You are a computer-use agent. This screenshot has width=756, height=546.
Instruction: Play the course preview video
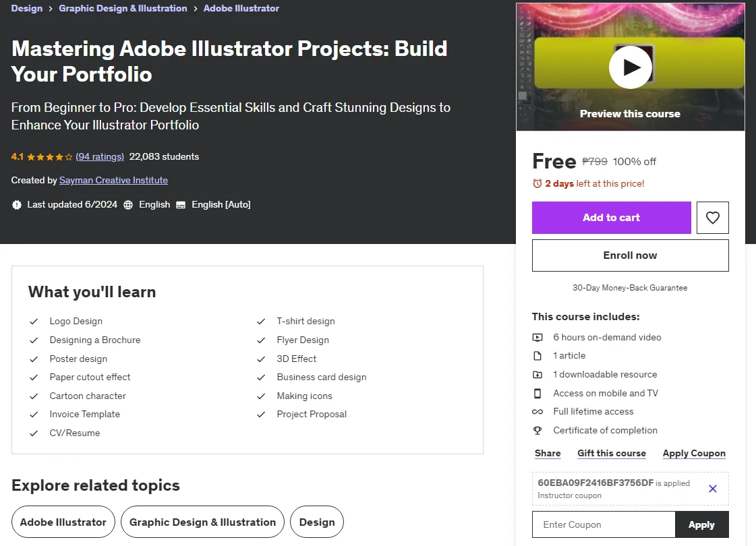coord(630,67)
